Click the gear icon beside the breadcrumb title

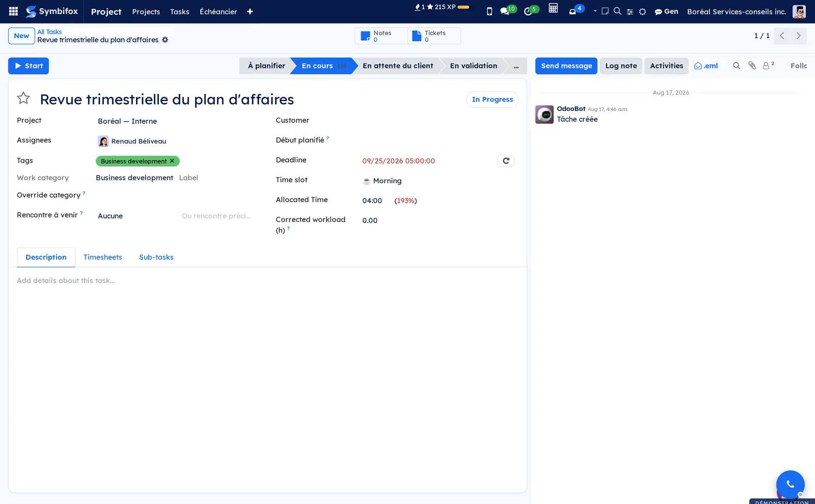click(165, 40)
